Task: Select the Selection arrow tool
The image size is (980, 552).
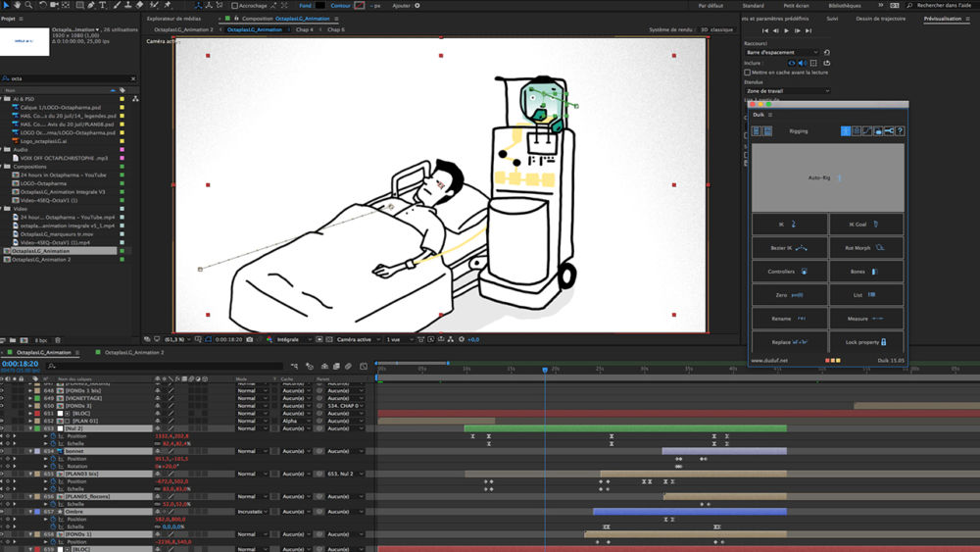Action: (6, 5)
